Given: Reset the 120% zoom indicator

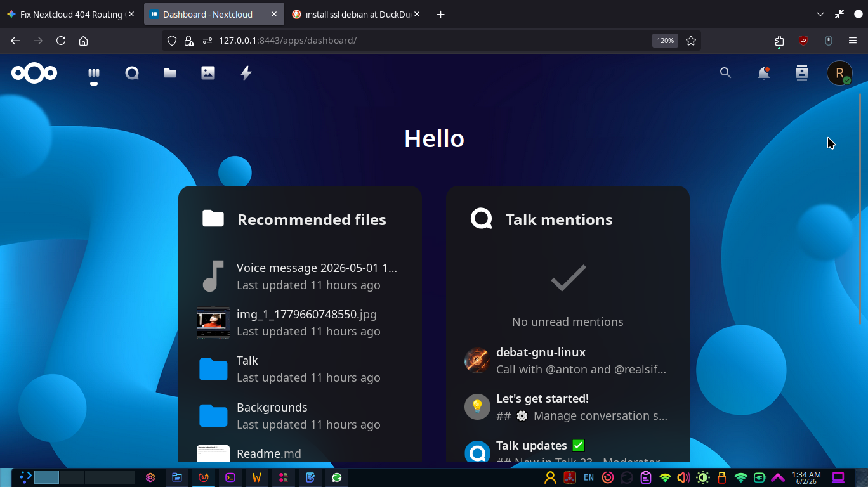Looking at the screenshot, I should [x=665, y=41].
